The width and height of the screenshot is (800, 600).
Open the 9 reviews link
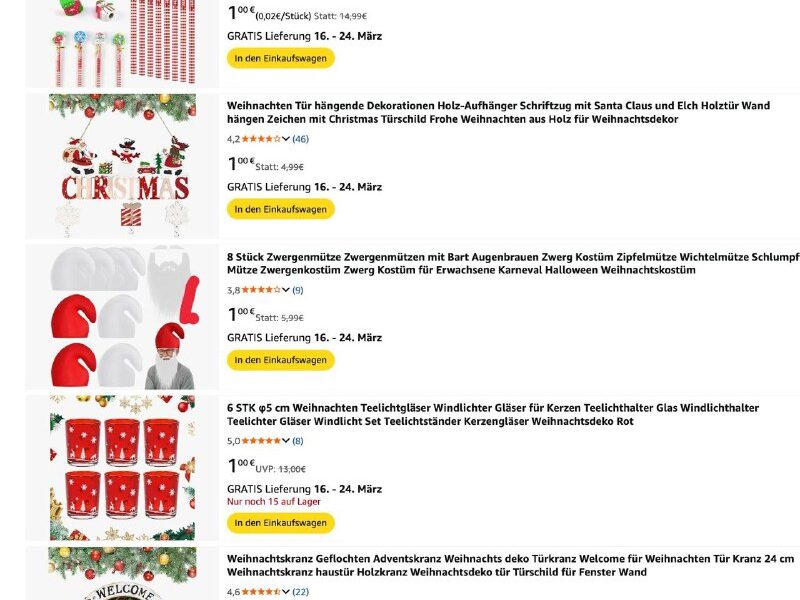298,290
